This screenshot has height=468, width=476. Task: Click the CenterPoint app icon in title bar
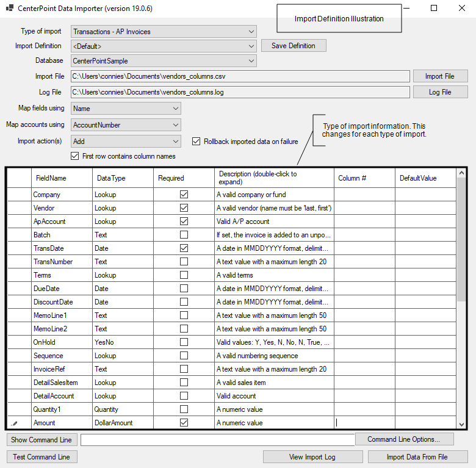[10, 8]
